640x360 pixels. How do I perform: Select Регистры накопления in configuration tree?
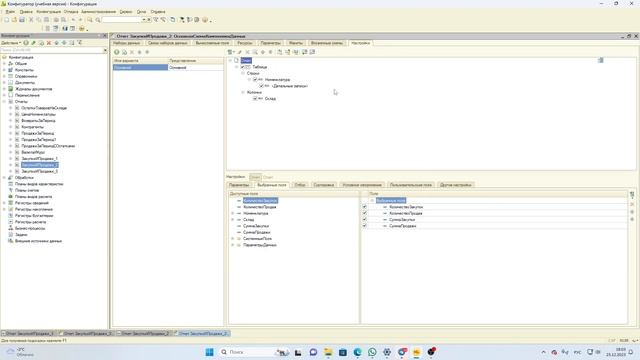click(x=34, y=209)
